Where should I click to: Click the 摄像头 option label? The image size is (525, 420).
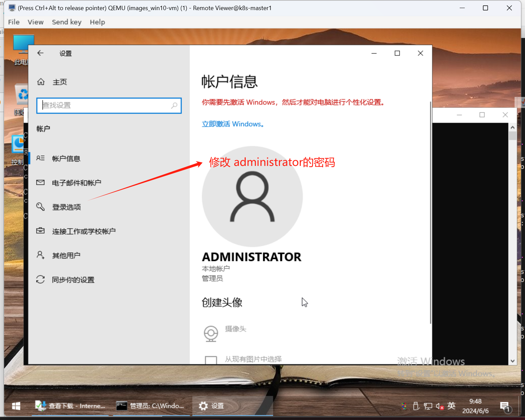click(235, 329)
